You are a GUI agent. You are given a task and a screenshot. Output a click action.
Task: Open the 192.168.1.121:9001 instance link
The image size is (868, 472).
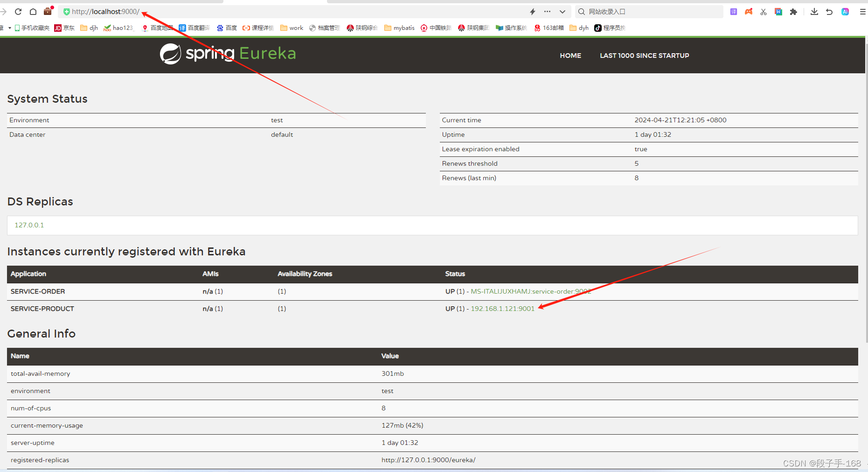502,309
